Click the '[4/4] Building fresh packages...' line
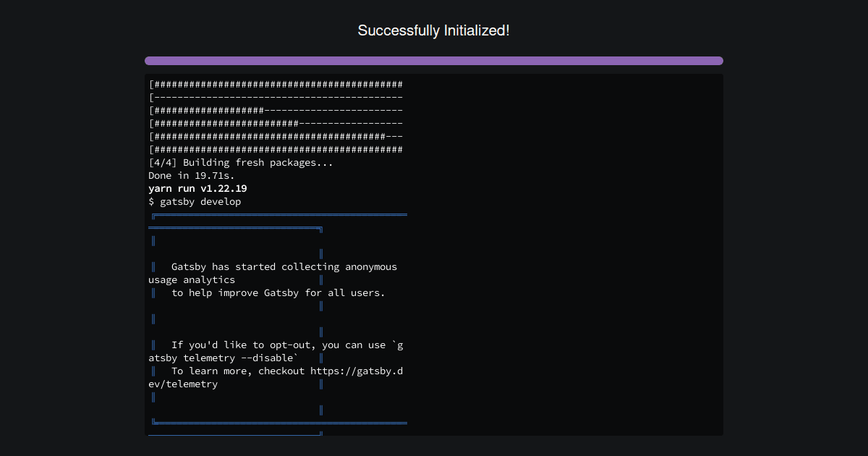Image resolution: width=868 pixels, height=456 pixels. [x=241, y=163]
